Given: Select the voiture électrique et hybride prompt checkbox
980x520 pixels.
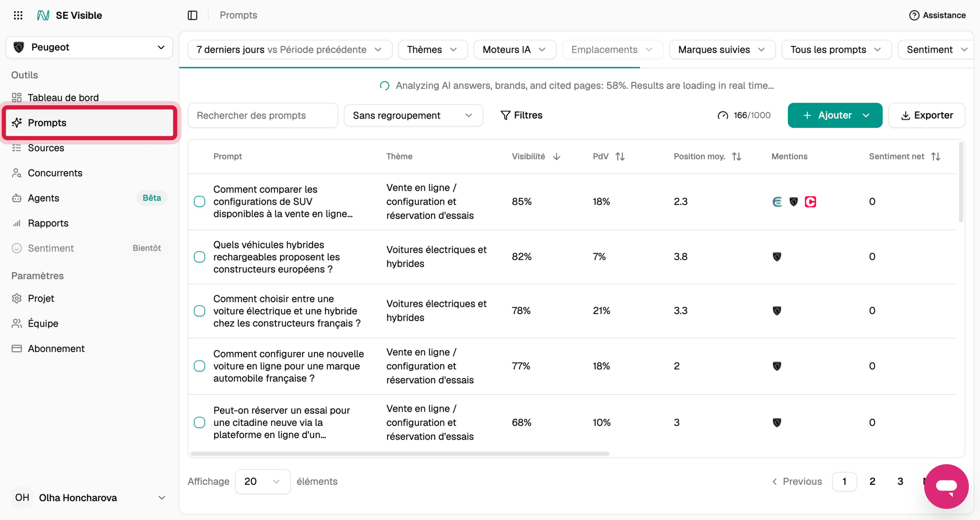Looking at the screenshot, I should 199,311.
